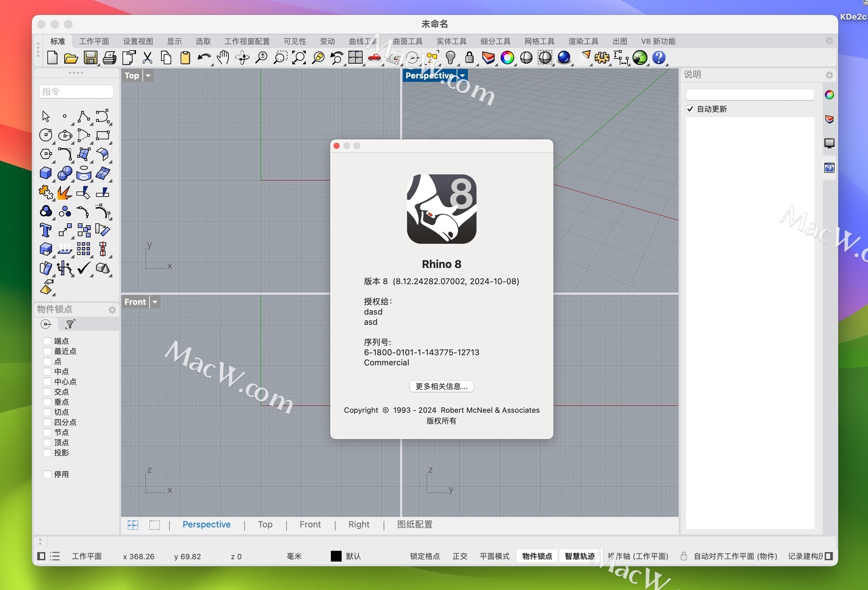Click the Zoom Extents icon
The width and height of the screenshot is (868, 590).
(299, 57)
